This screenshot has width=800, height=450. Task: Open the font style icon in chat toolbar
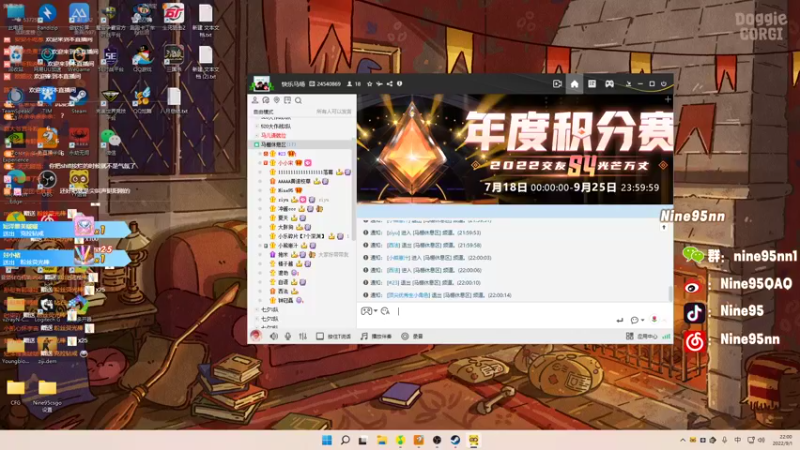[385, 311]
